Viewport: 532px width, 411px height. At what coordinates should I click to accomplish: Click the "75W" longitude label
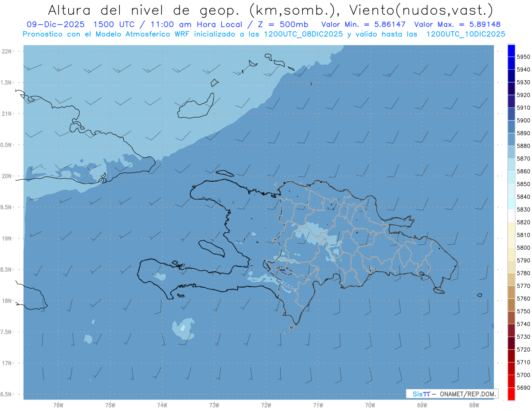click(110, 405)
